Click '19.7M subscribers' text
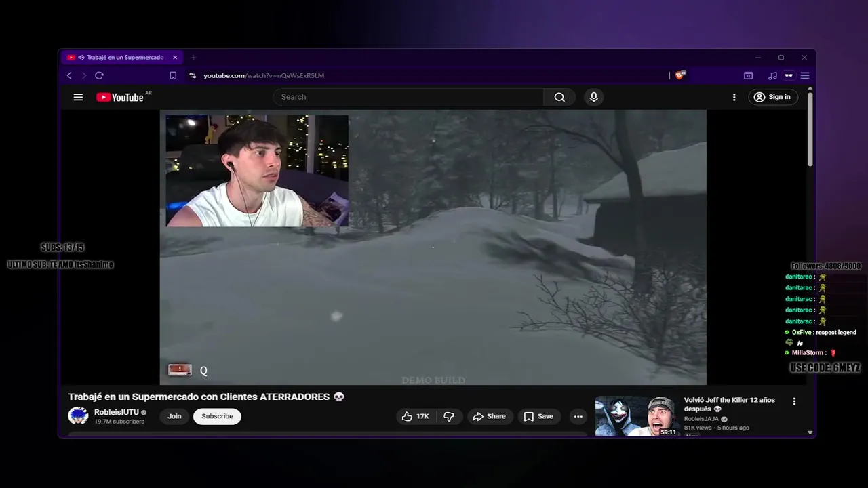Image resolution: width=868 pixels, height=488 pixels. point(119,422)
